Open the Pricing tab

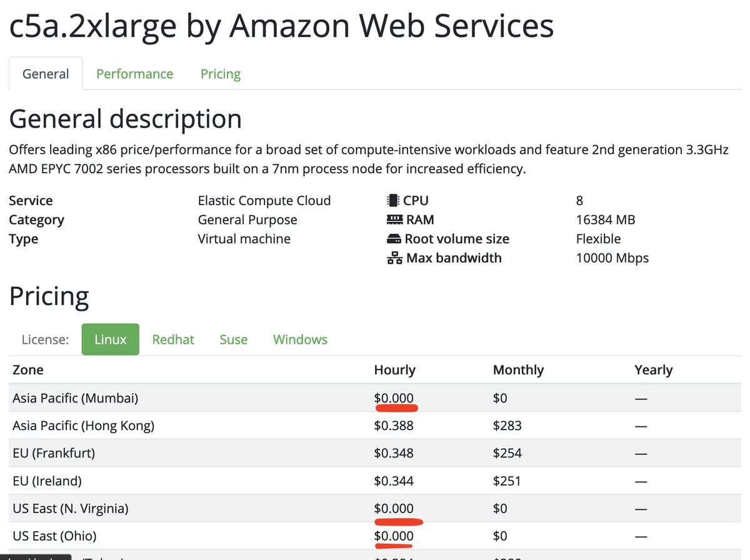click(x=221, y=74)
